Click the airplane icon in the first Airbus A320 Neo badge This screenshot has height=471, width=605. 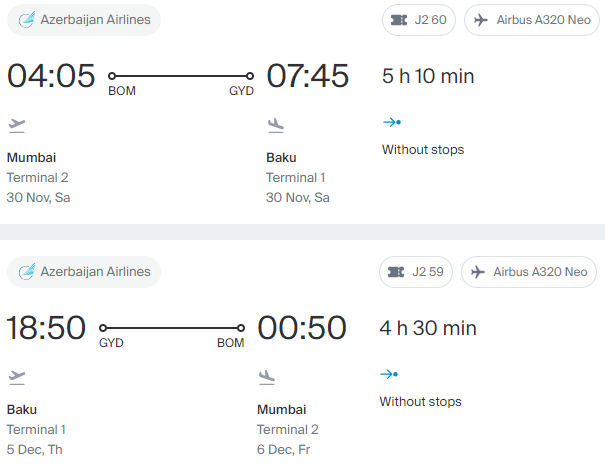pyautogui.click(x=481, y=20)
